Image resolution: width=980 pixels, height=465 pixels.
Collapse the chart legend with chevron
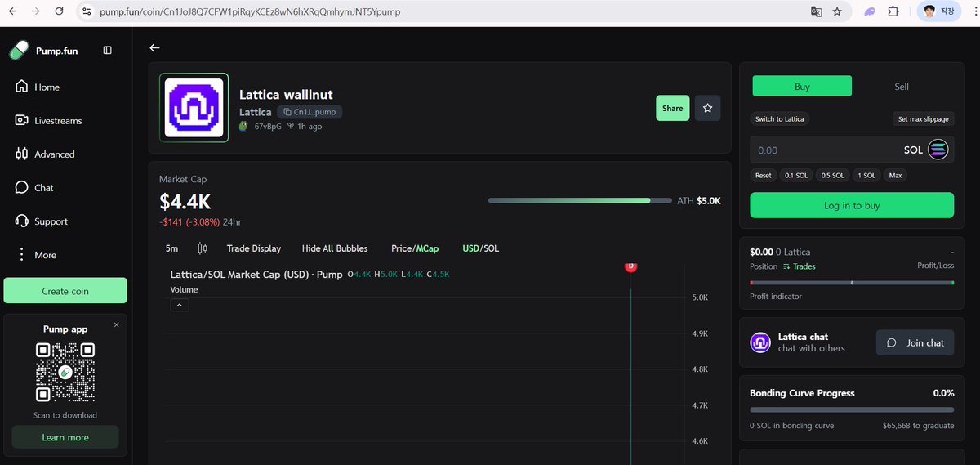[x=180, y=305]
